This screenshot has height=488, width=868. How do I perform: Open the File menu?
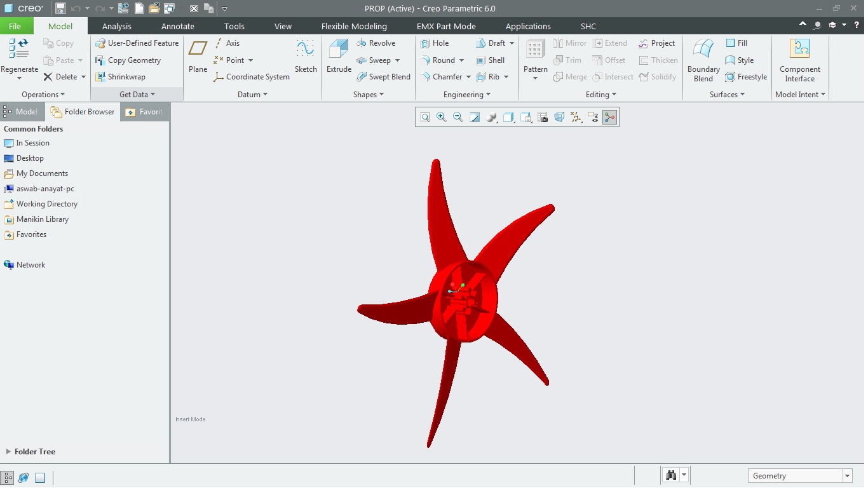pyautogui.click(x=15, y=26)
